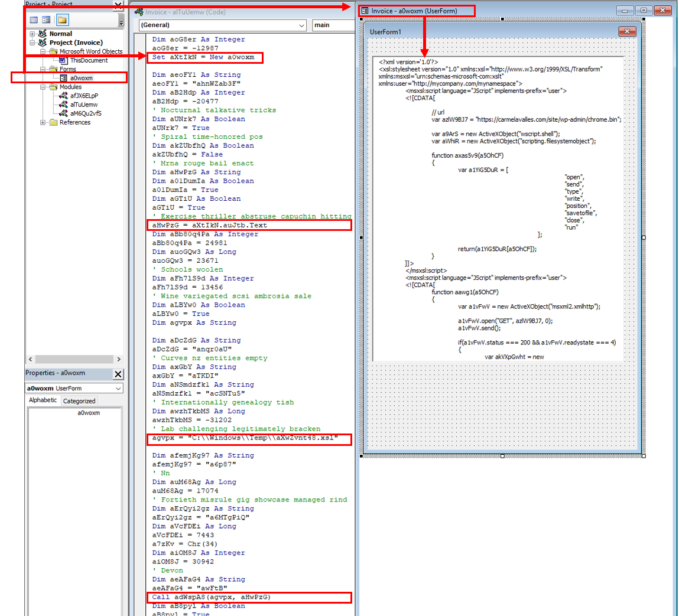The image size is (679, 616).
Task: Select the Project (Invoice) node icon
Action: click(43, 43)
